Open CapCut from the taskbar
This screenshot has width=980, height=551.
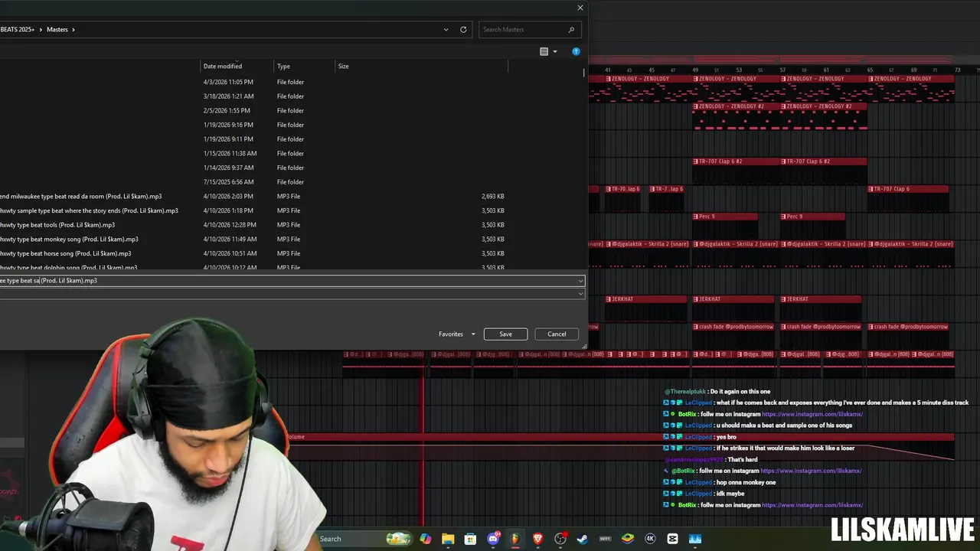click(672, 539)
